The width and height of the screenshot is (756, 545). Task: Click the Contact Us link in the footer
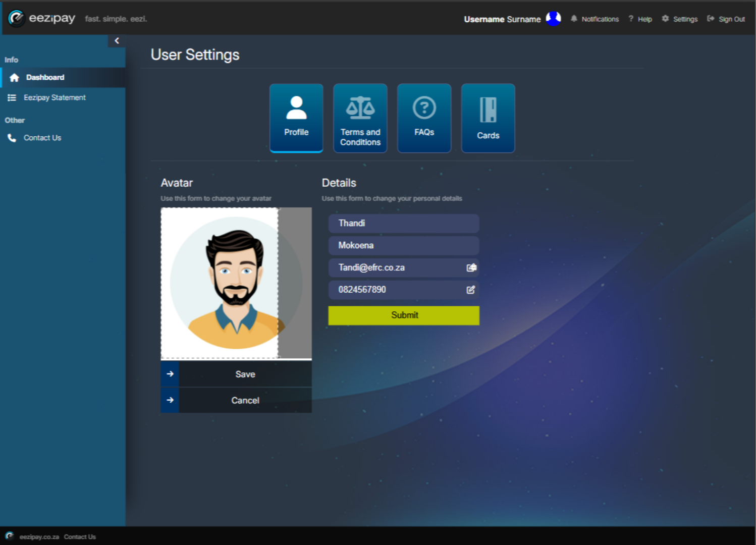pos(80,537)
